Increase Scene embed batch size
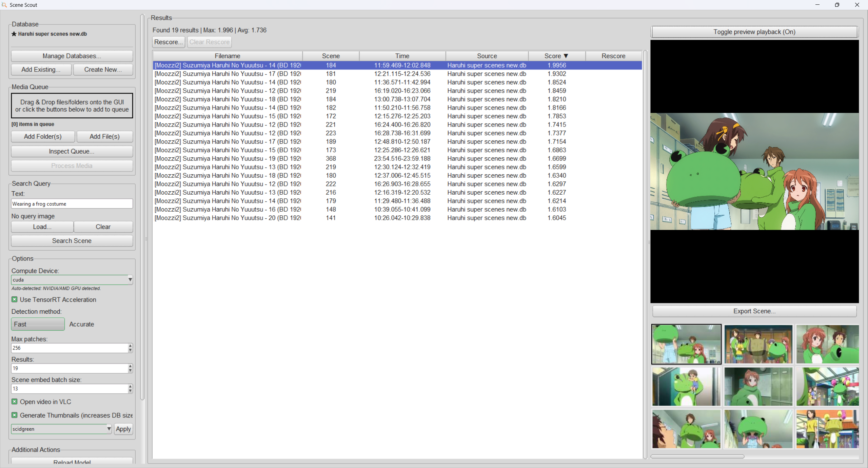 pos(130,387)
